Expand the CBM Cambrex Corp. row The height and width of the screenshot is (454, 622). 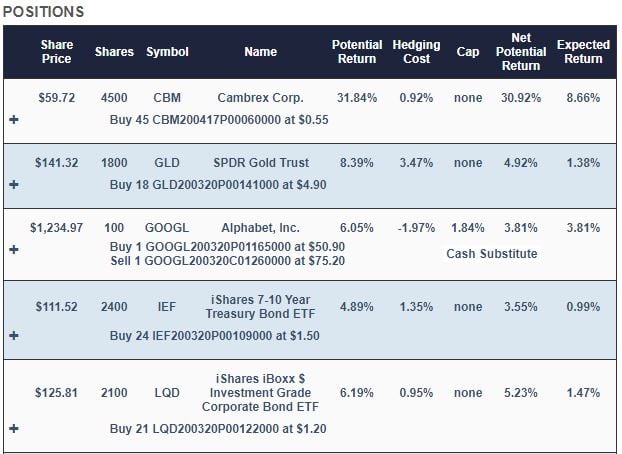pos(13,120)
